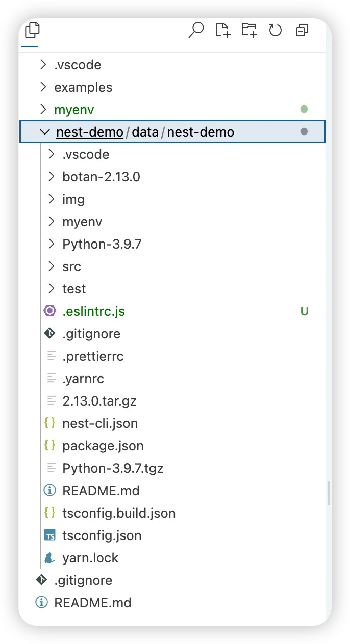
Task: Expand the botan-2.13.0 folder
Action: 51,177
